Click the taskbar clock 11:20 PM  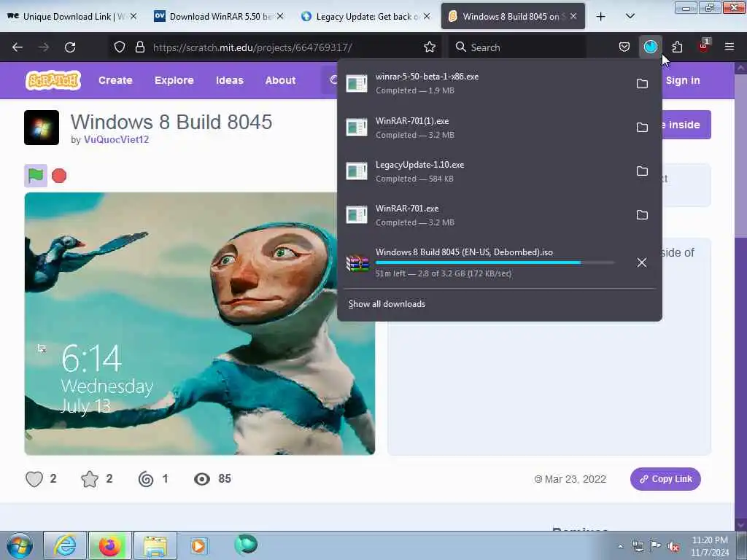coord(710,546)
